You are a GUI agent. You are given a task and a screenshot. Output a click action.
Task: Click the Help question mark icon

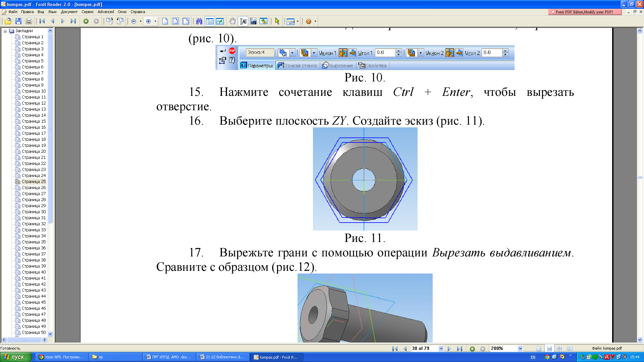(309, 21)
